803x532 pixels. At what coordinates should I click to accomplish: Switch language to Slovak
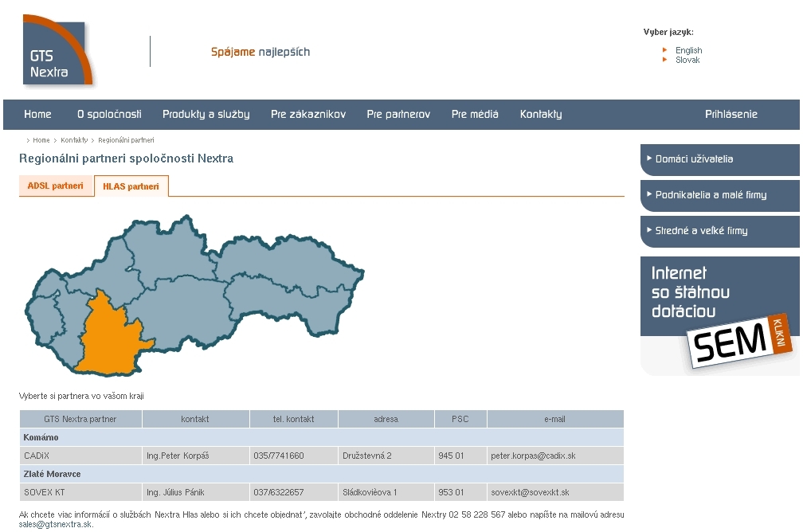[x=687, y=60]
